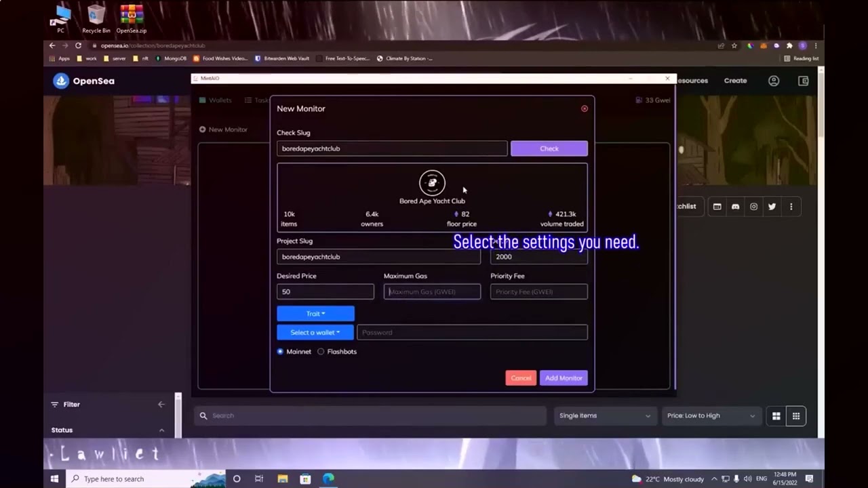
Task: Open Microsoft Store from the taskbar
Action: tap(305, 479)
